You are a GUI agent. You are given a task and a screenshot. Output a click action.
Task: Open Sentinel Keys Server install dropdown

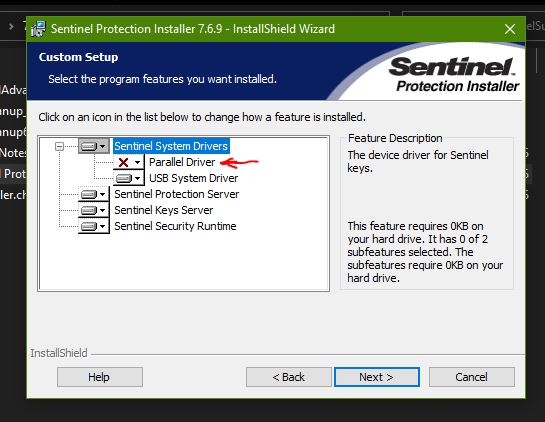tap(94, 210)
